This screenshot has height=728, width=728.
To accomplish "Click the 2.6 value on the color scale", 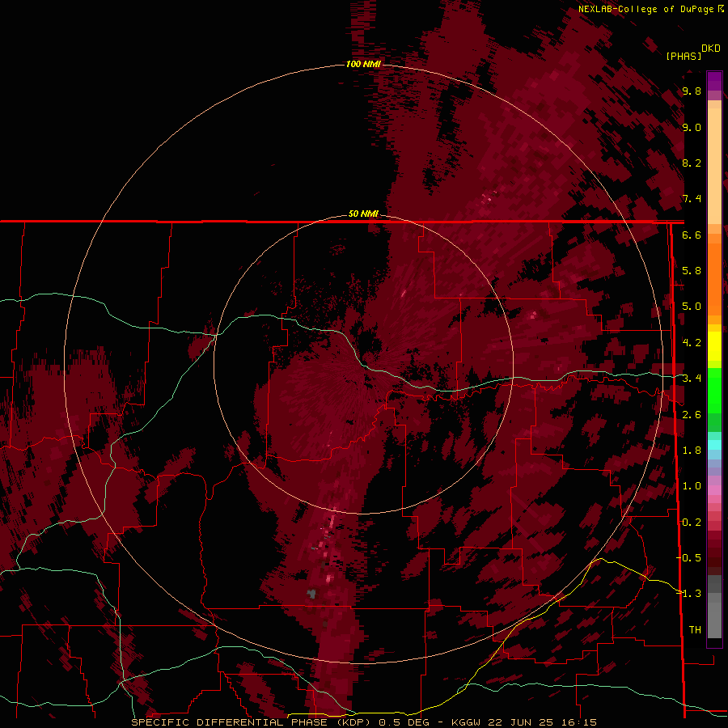I will point(692,414).
